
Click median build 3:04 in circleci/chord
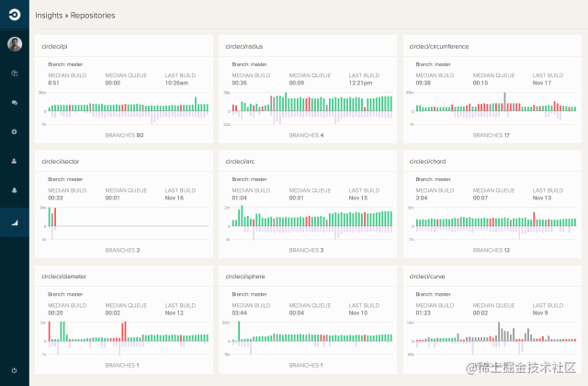point(421,198)
